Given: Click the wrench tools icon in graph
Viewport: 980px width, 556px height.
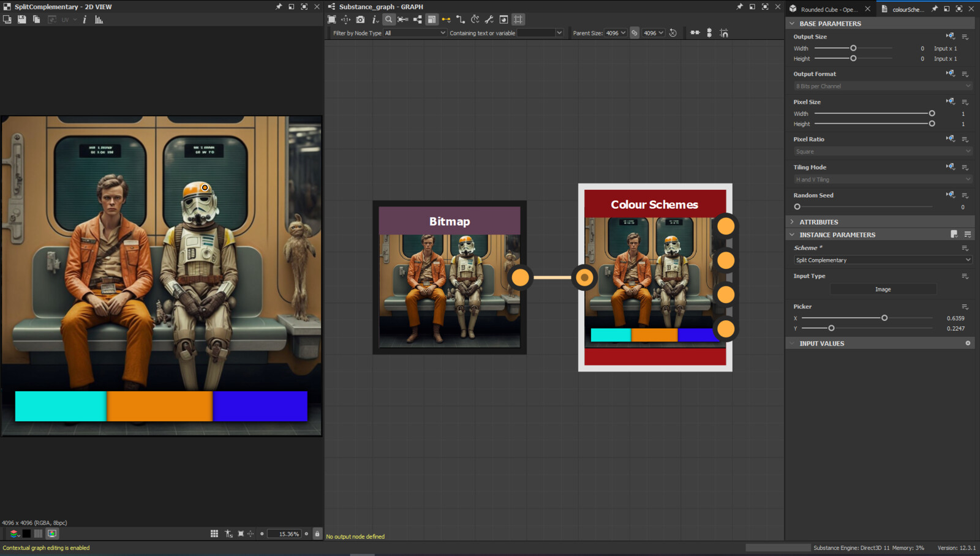Looking at the screenshot, I should click(489, 20).
